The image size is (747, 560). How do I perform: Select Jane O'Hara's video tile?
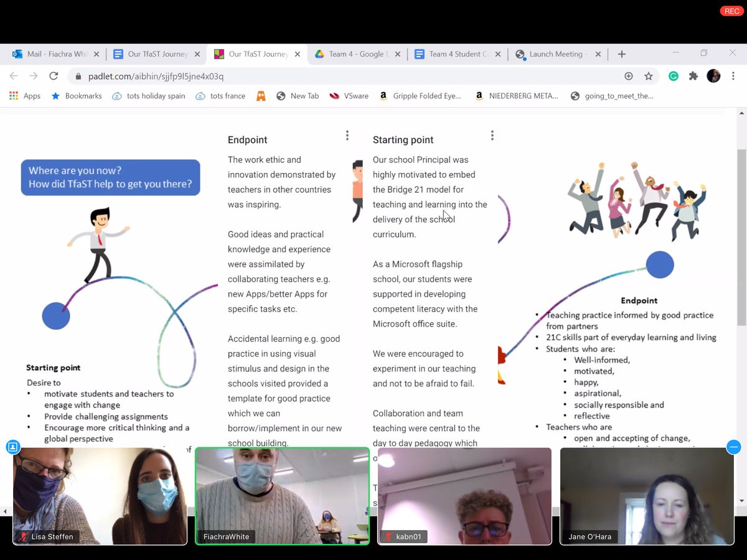[x=647, y=497]
